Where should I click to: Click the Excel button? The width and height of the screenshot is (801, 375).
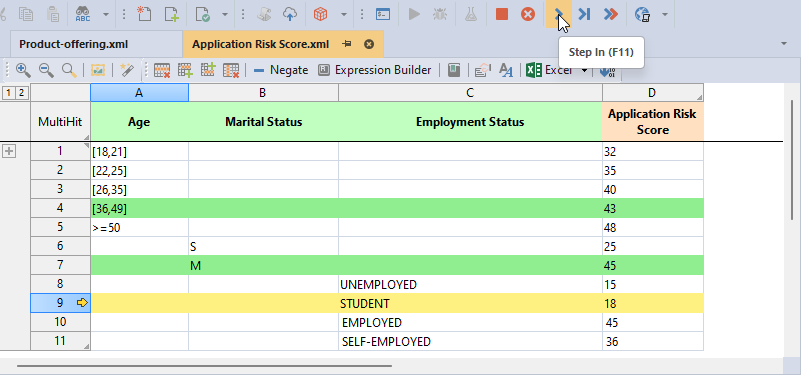pos(549,70)
